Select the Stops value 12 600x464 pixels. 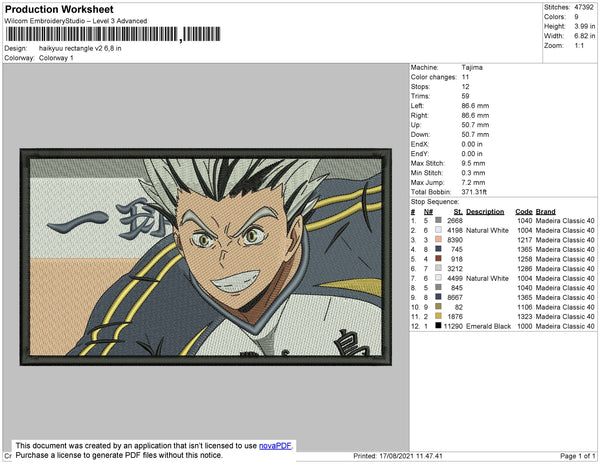click(465, 86)
